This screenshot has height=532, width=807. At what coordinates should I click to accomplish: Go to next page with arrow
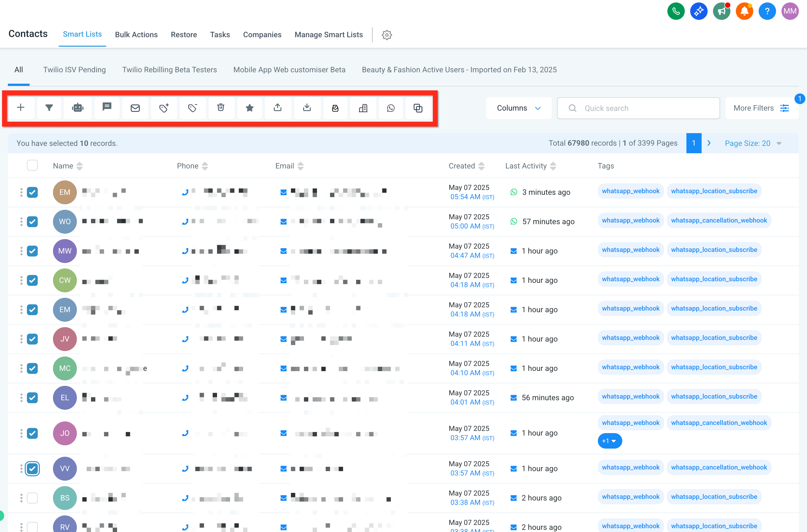tap(709, 143)
